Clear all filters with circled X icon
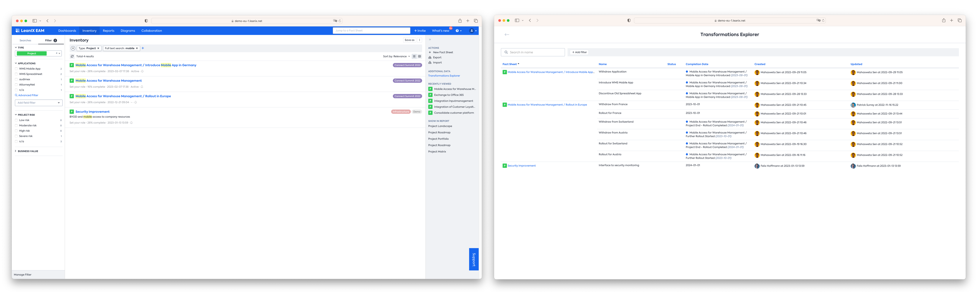The width and height of the screenshot is (980, 292). pyautogui.click(x=73, y=48)
